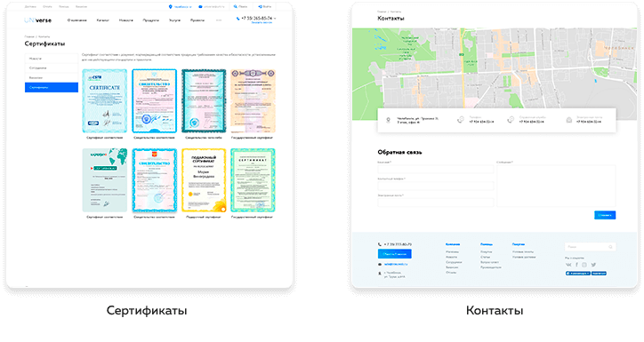
Task: Click the footer address pin icon
Action: coord(380,273)
